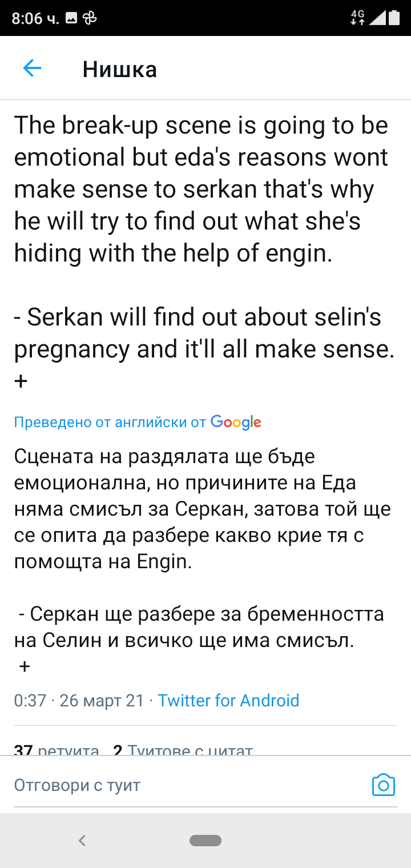Tap the battery icon in status bar

pos(394,18)
